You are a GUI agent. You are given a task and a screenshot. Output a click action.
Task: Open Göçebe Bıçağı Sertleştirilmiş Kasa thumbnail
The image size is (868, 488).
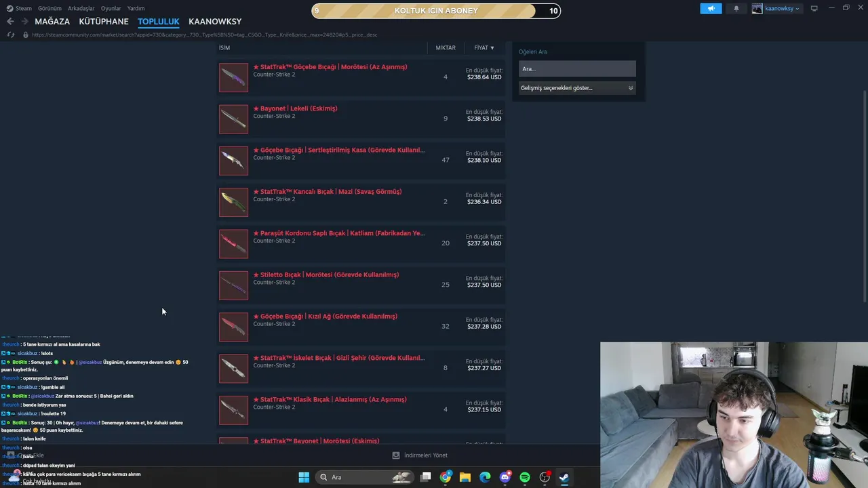pyautogui.click(x=233, y=161)
